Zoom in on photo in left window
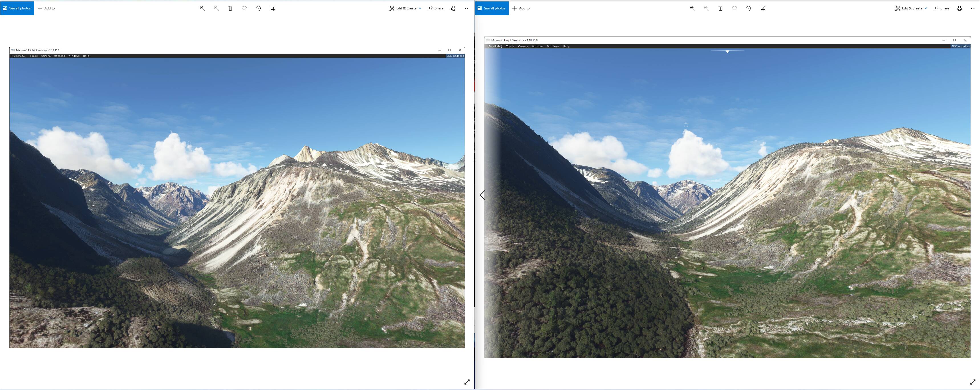Image resolution: width=980 pixels, height=390 pixels. 202,8
